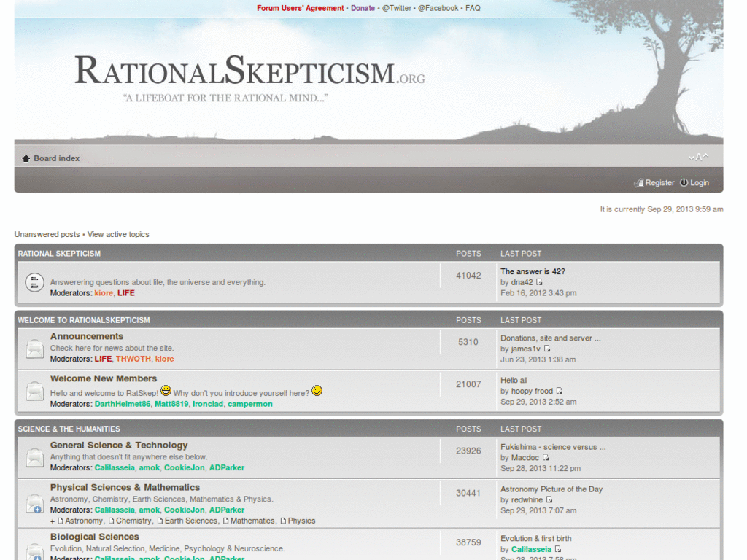The image size is (747, 560).
Task: Open moderator THWOTH's profile
Action: pyautogui.click(x=133, y=359)
